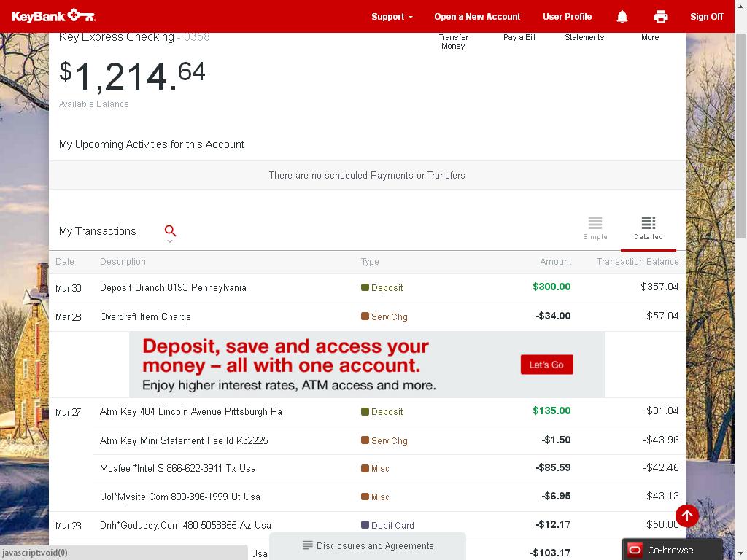Select Atm Key 484 Lincoln Avenue transaction
Screen dimensions: 747x560
(x=368, y=411)
